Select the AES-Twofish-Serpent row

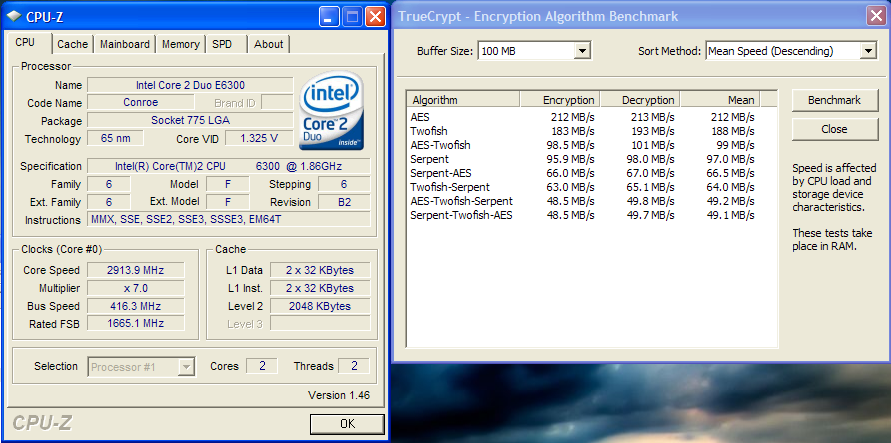591,200
